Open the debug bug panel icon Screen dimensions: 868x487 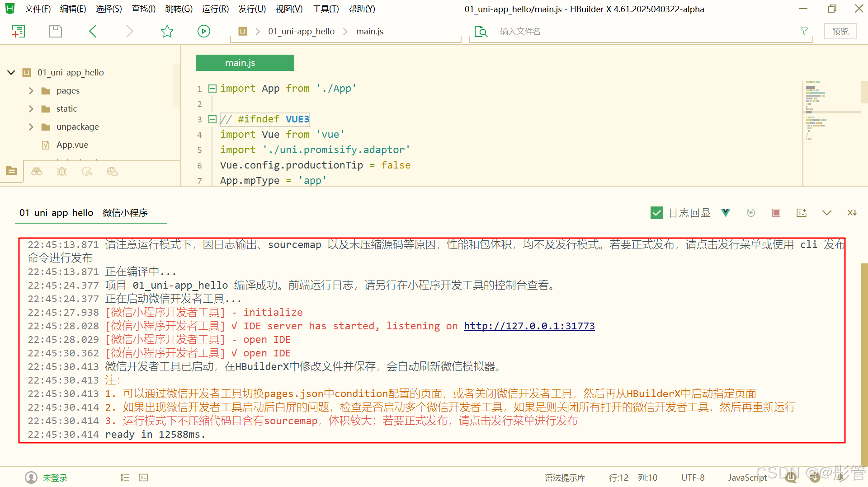click(62, 171)
